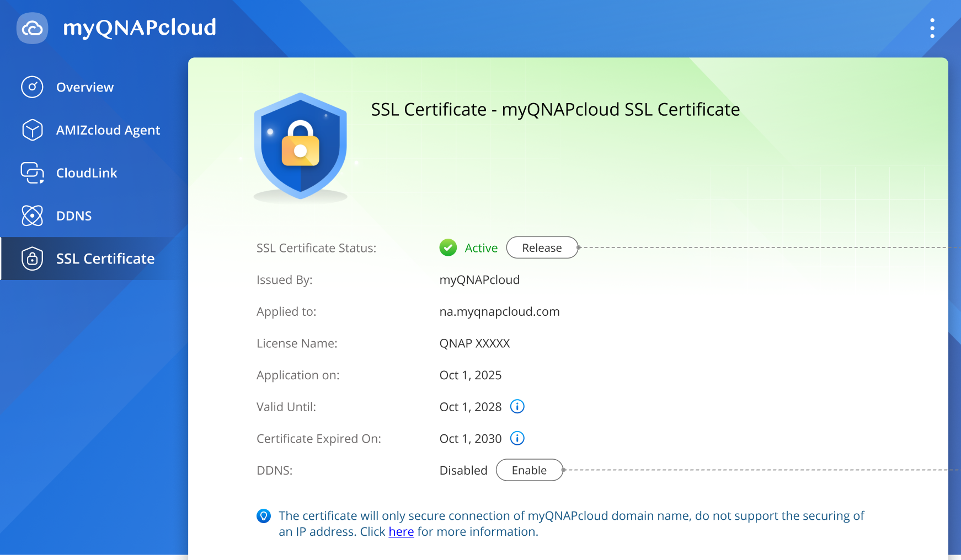Release the SSL certificate
This screenshot has width=961, height=560.
[542, 248]
